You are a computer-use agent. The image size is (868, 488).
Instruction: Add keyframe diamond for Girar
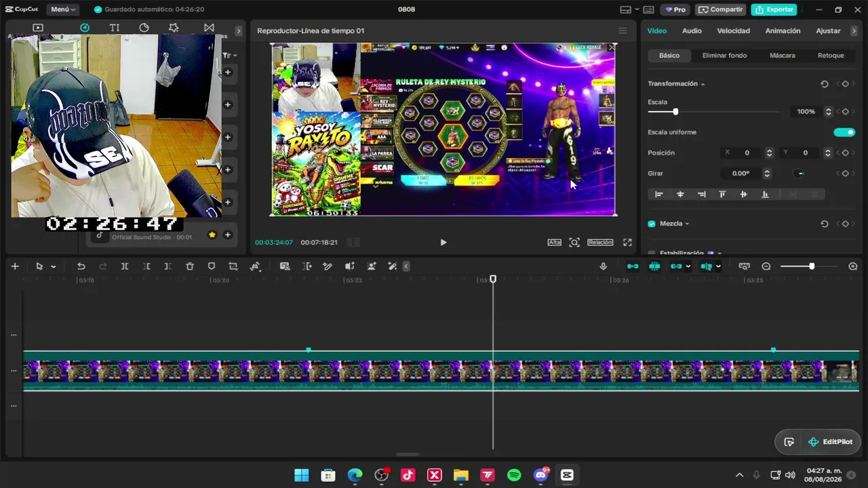pyautogui.click(x=845, y=174)
